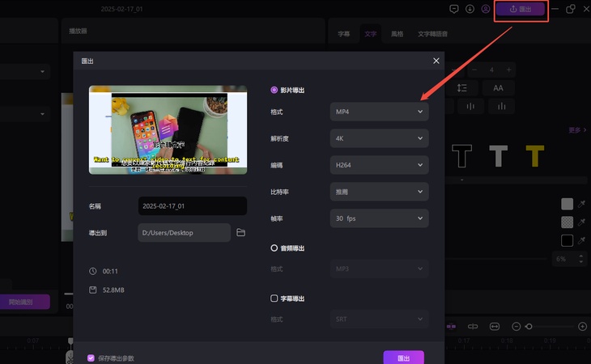Screen dimensions: 591x364
Task: Open the 幀率 30 fps frame rate dropdown
Action: click(379, 218)
